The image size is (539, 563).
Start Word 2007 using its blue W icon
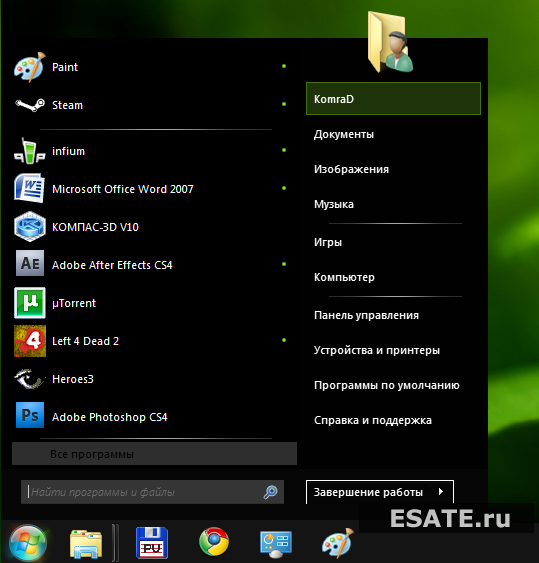[x=30, y=189]
